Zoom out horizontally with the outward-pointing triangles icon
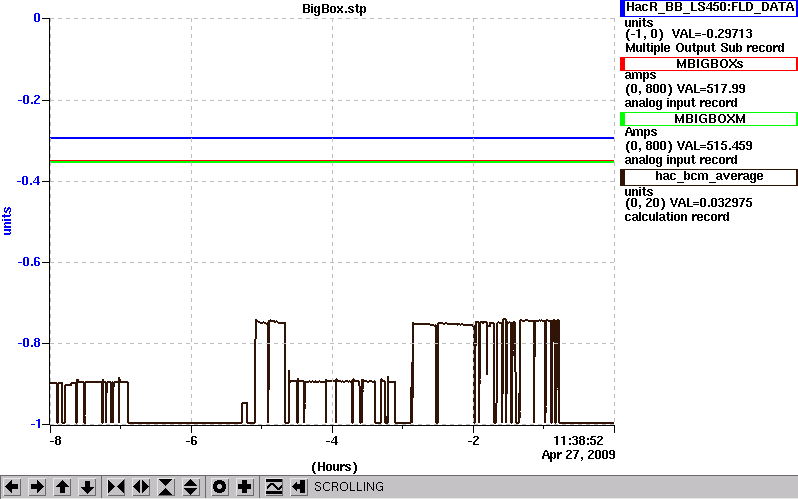This screenshot has width=798, height=499. click(141, 487)
